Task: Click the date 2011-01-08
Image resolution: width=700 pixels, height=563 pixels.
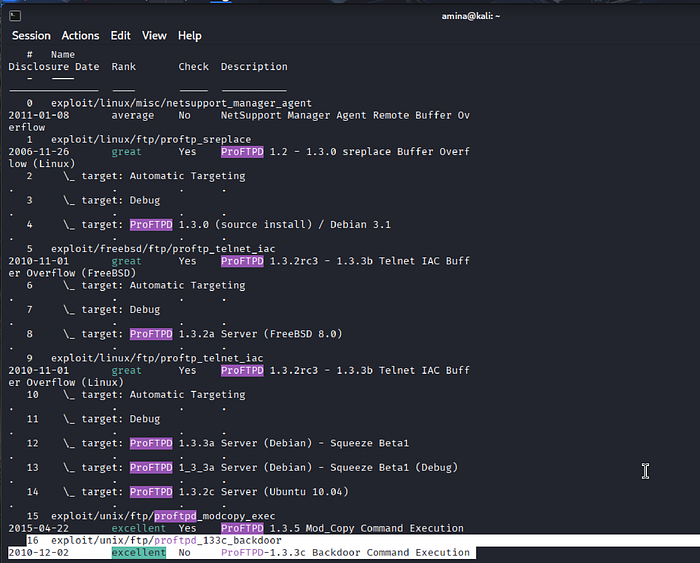Action: coord(39,115)
